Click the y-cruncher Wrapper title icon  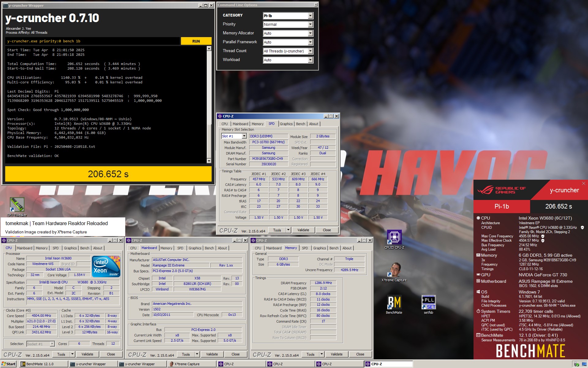coord(5,6)
